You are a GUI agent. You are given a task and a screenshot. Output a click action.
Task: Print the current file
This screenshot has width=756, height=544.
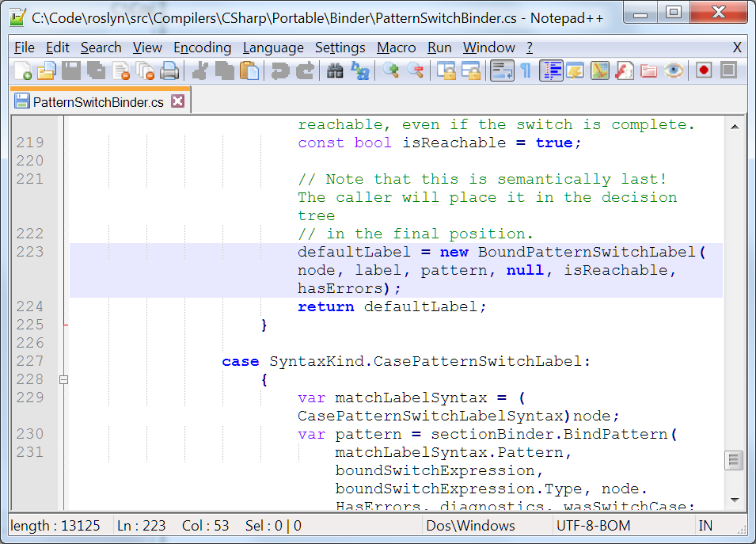(169, 70)
